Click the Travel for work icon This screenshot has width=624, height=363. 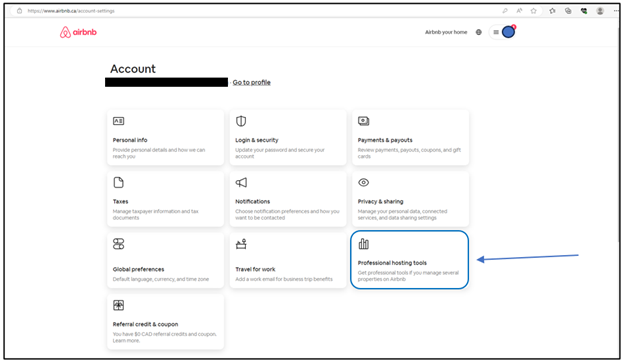pyautogui.click(x=241, y=244)
